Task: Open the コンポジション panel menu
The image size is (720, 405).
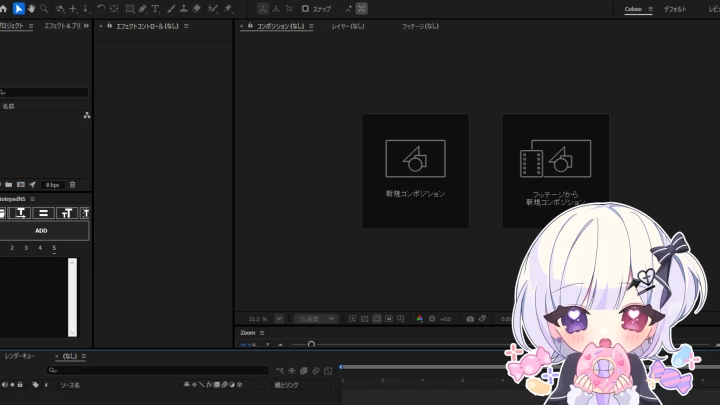Action: (311, 26)
